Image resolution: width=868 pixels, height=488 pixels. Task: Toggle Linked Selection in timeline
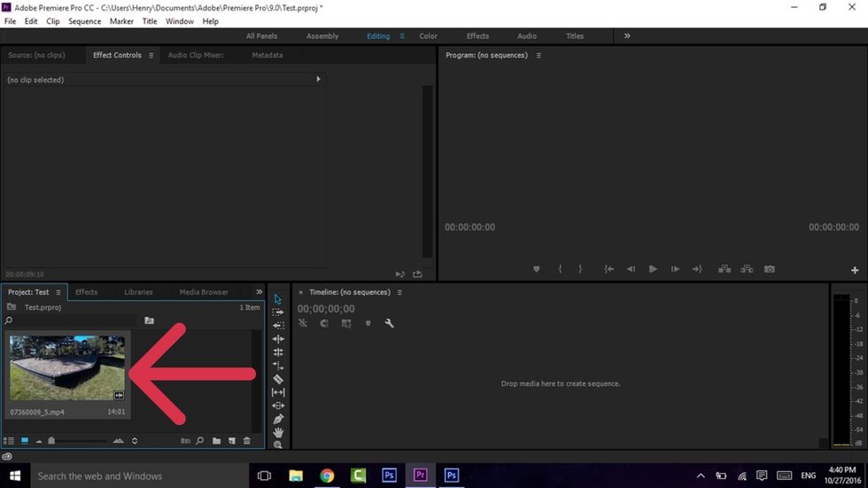346,323
